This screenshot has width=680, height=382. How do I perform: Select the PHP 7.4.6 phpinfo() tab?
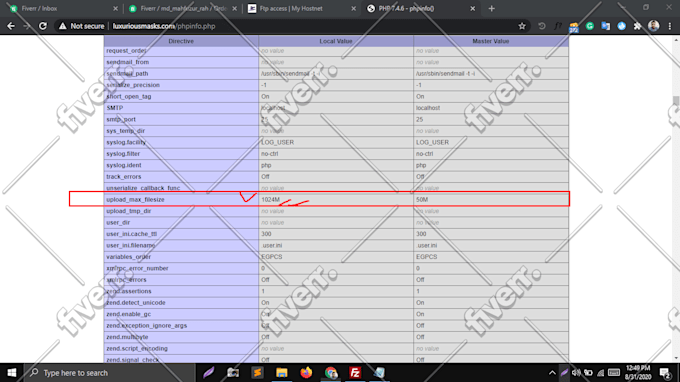coord(421,8)
